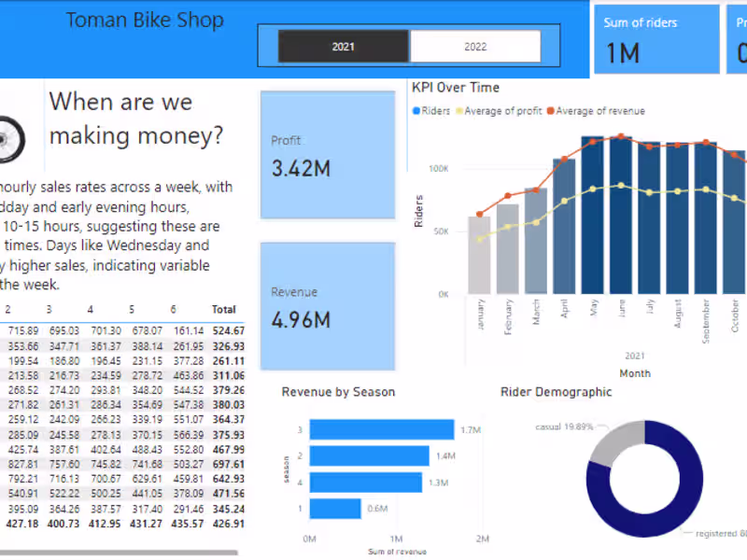Click the cell value 566.39
The width and height of the screenshot is (747, 560).
[189, 435]
